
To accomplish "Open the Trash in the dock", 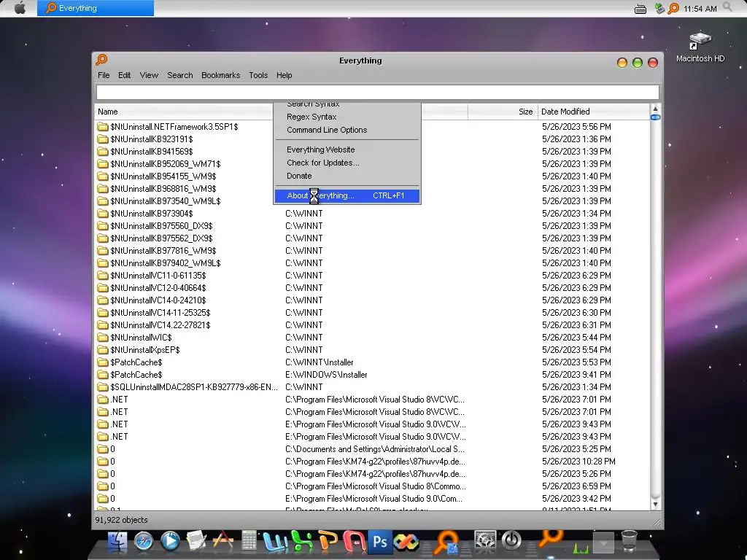I will tap(630, 542).
